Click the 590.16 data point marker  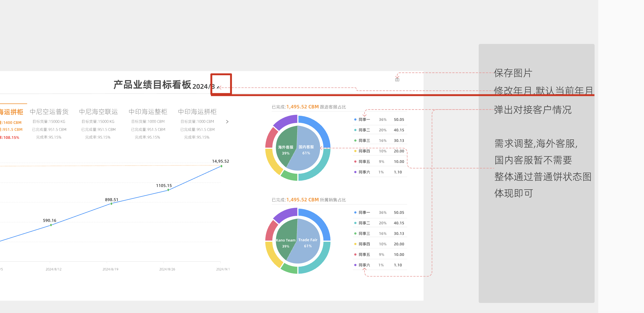pyautogui.click(x=51, y=225)
